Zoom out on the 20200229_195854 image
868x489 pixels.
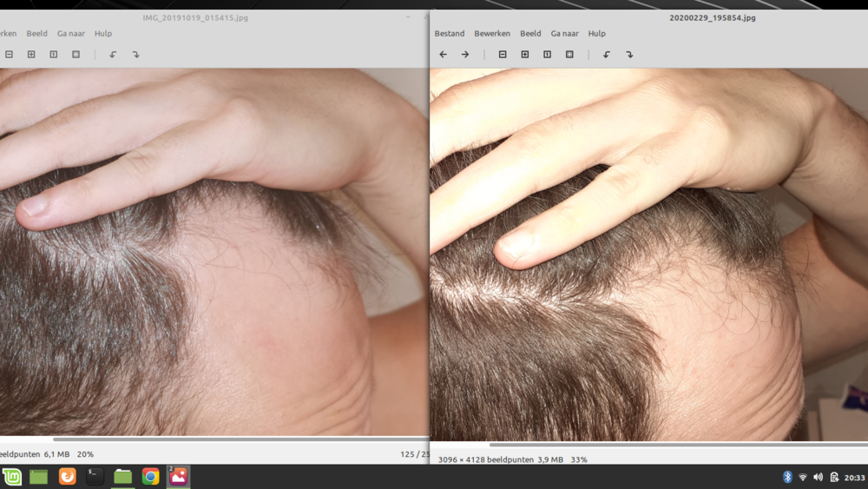tap(503, 55)
